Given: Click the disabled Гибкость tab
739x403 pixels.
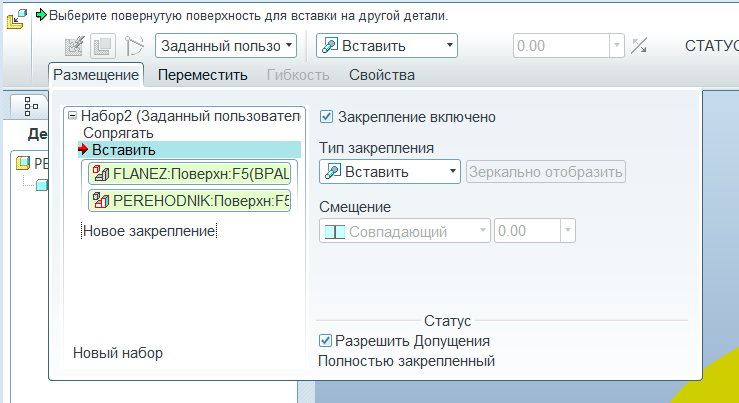Looking at the screenshot, I should pos(298,75).
